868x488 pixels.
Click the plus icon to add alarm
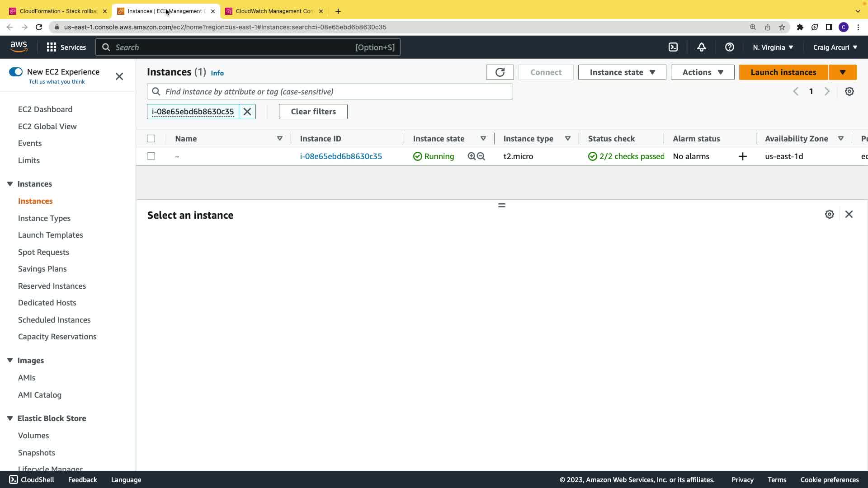742,156
